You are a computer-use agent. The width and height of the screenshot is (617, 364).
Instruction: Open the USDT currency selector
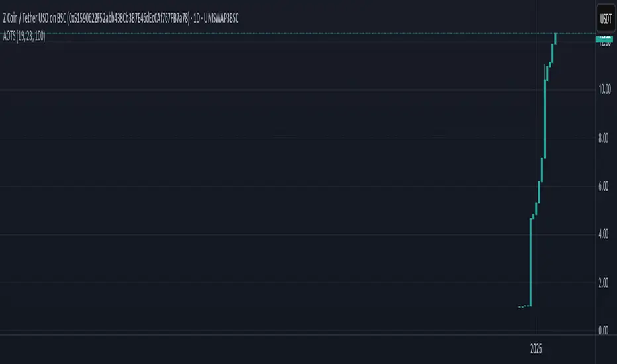coord(605,17)
